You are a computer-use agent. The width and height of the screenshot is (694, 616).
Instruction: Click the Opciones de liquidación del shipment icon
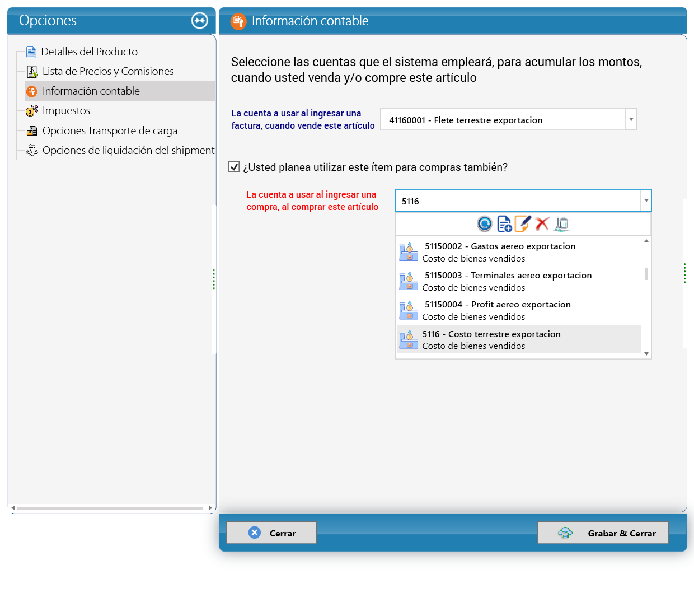pyautogui.click(x=32, y=151)
